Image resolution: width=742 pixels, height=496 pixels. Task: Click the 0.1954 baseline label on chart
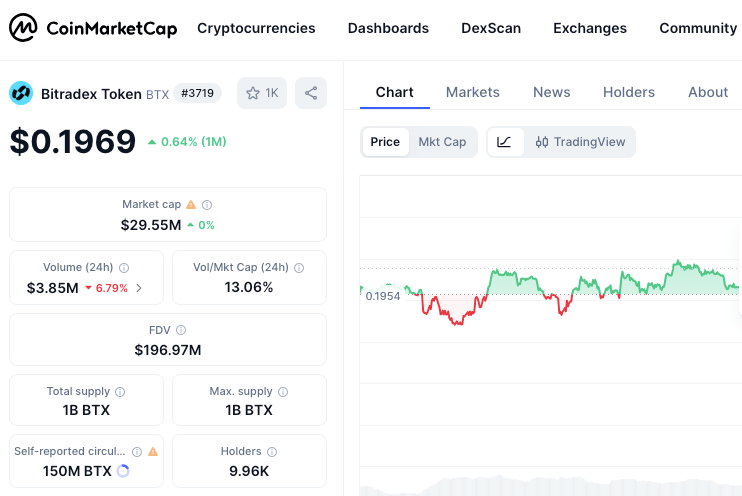(383, 296)
